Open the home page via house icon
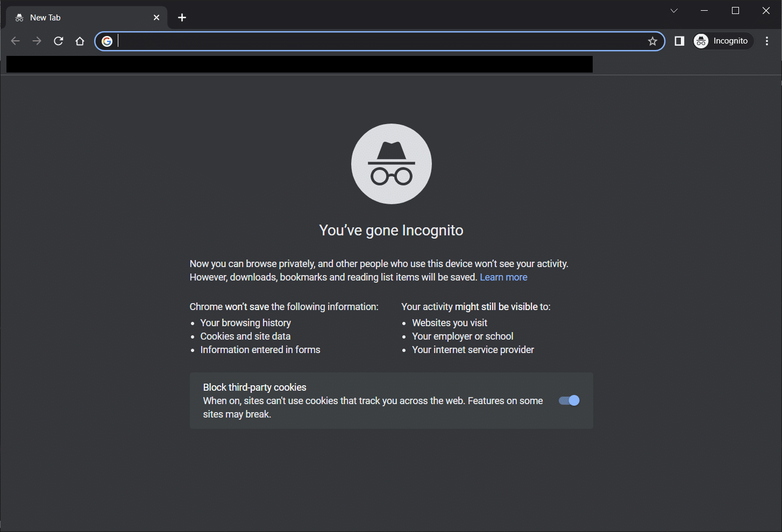 click(x=80, y=41)
